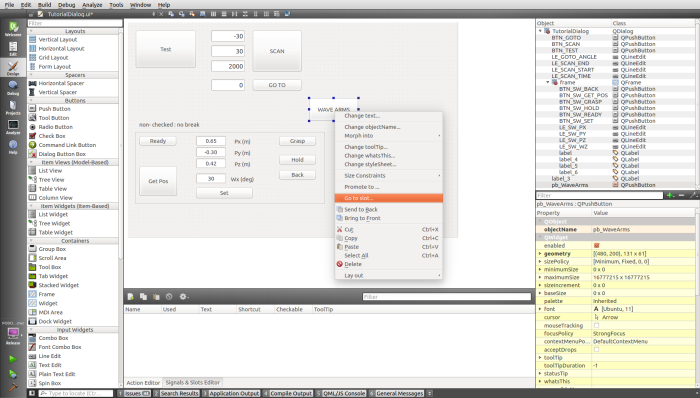700x398 pixels.
Task: Click the Start Debugging run icon
Action: [13, 374]
